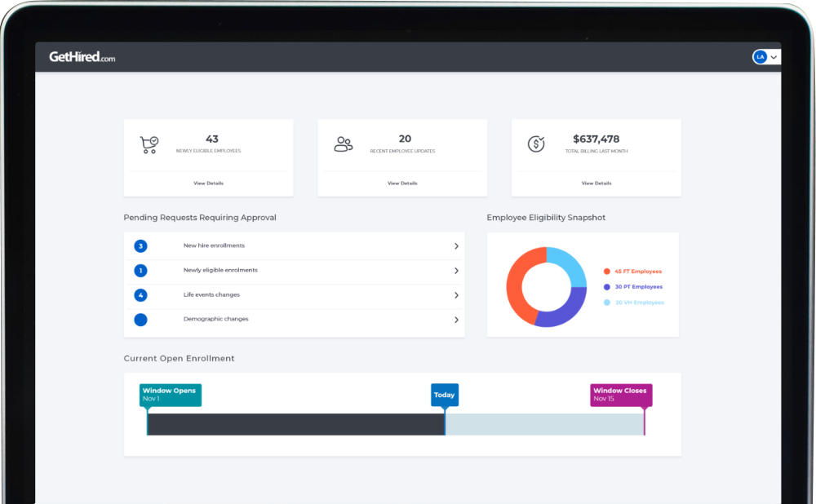
Task: Click the Window Closes Nov 15 marker
Action: pos(620,395)
